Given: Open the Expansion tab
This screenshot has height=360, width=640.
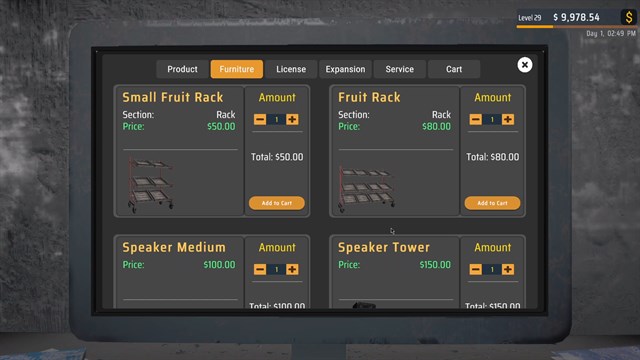Looking at the screenshot, I should click(345, 69).
